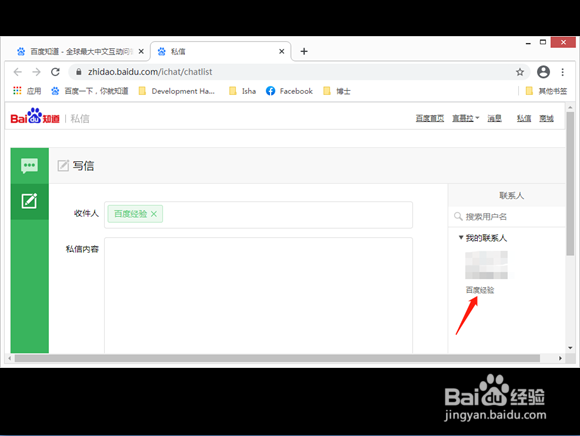Image resolution: width=580 pixels, height=436 pixels.
Task: Click the Baidu Zhidao logo
Action: point(35,116)
